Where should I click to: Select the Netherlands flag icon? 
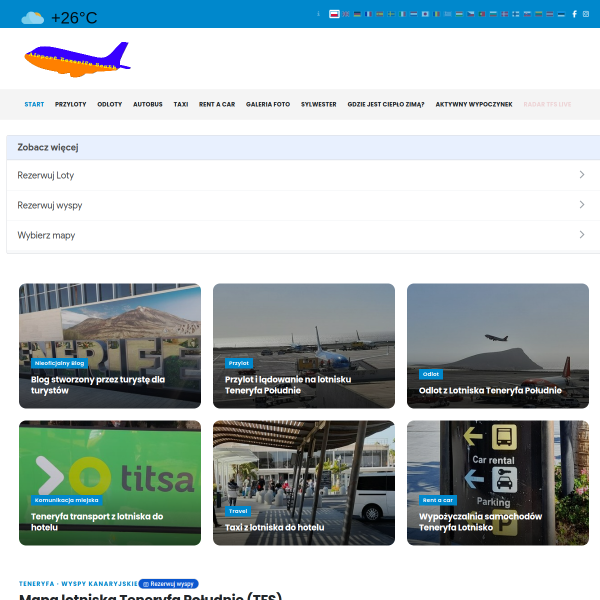[x=414, y=14]
